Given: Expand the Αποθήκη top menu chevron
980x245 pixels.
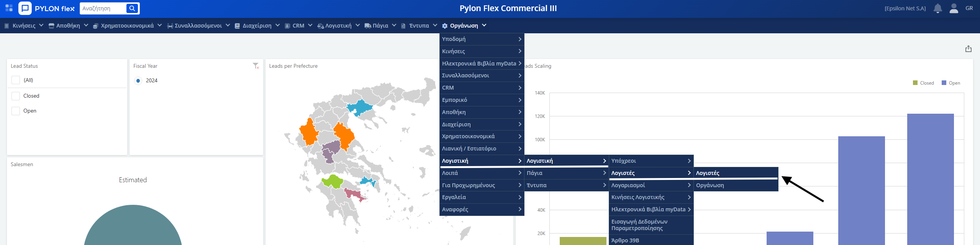Looking at the screenshot, I should click(x=86, y=25).
